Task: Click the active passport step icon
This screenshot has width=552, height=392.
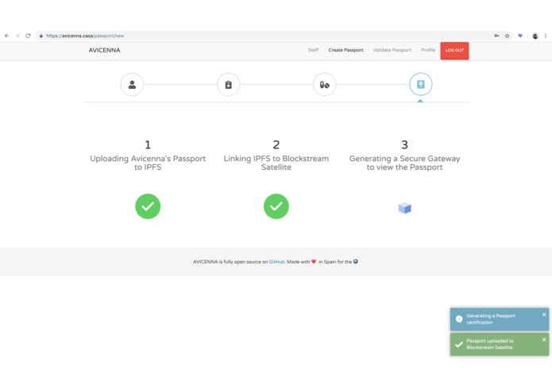Action: [421, 84]
